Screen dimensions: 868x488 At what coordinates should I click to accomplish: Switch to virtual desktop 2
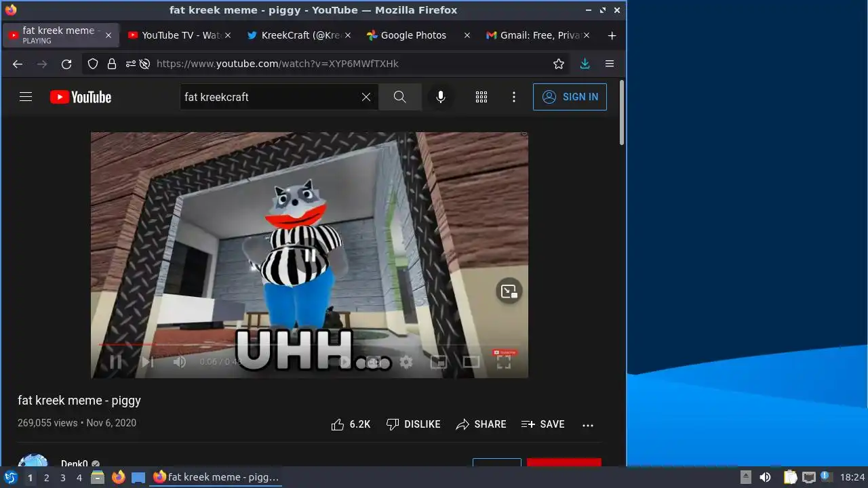(x=46, y=478)
